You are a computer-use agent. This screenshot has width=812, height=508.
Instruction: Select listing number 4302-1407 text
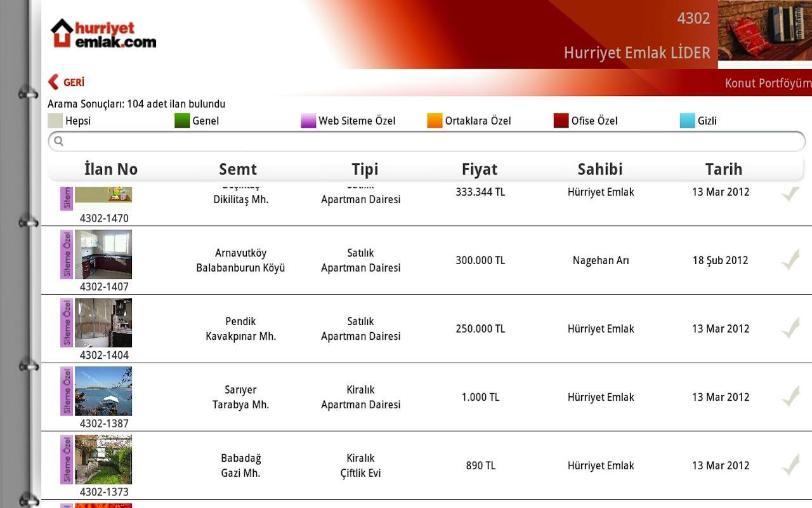(x=104, y=287)
